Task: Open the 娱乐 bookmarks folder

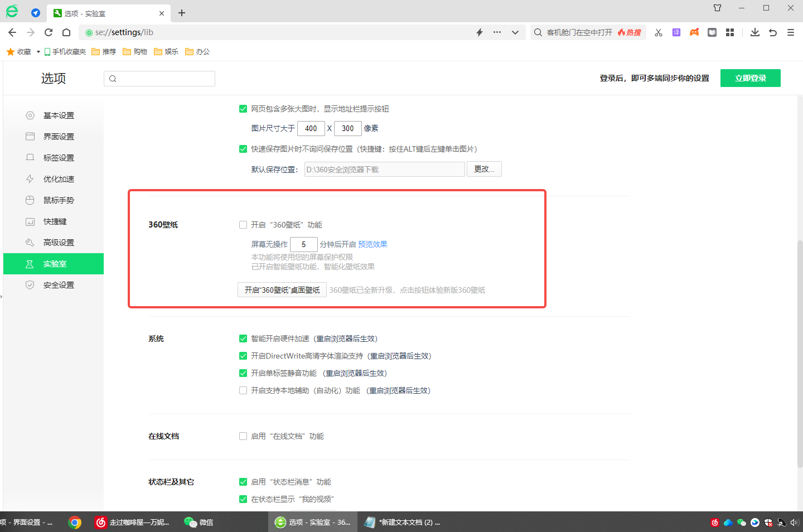Action: click(x=166, y=52)
